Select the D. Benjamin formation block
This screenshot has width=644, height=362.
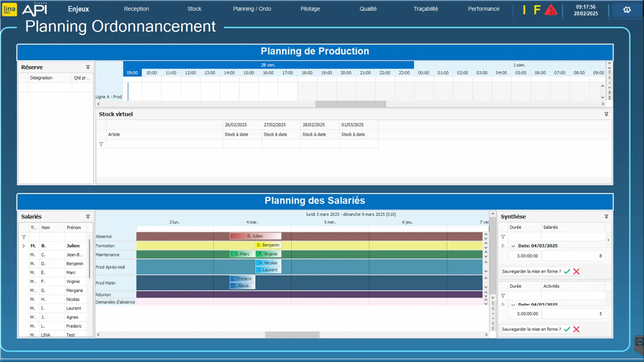268,245
